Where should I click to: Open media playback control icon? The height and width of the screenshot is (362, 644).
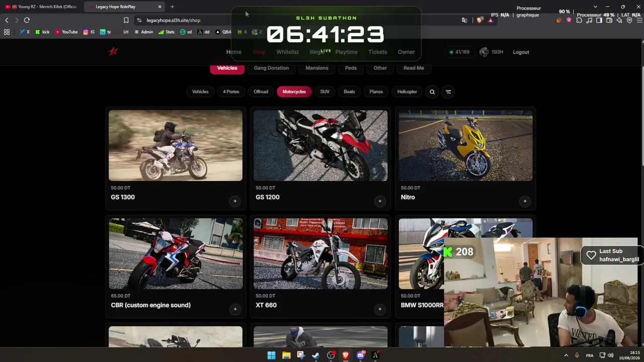tap(589, 20)
